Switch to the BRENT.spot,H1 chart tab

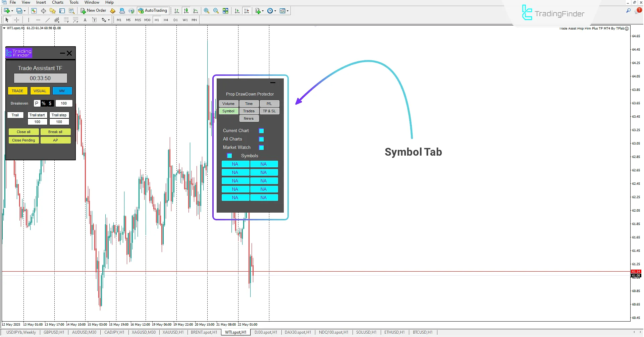(204, 332)
